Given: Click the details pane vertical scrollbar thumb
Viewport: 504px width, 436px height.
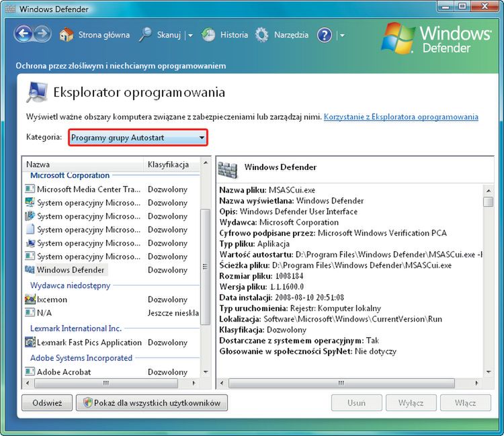Looking at the screenshot, I should click(489, 202).
